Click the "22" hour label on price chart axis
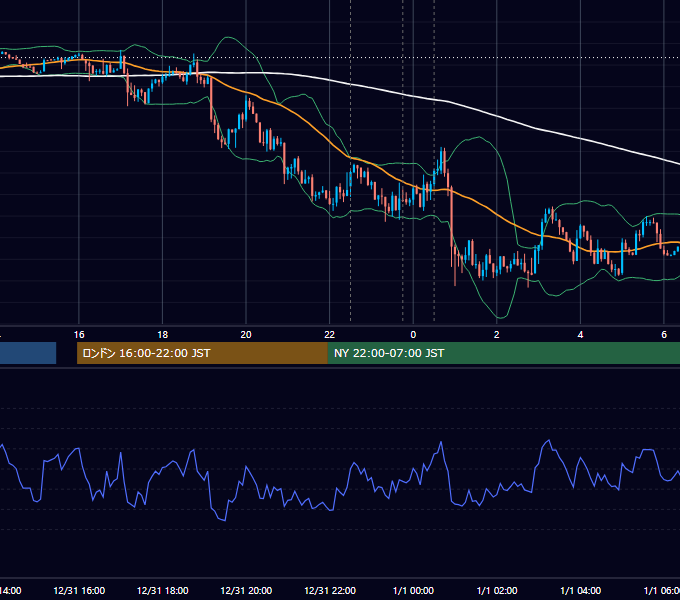The width and height of the screenshot is (680, 600). pyautogui.click(x=330, y=335)
